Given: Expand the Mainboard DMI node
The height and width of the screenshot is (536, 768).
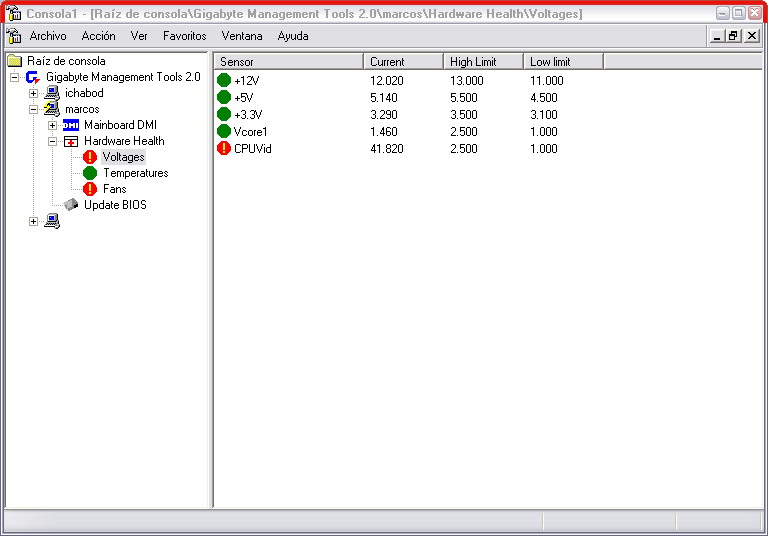Looking at the screenshot, I should tap(52, 125).
